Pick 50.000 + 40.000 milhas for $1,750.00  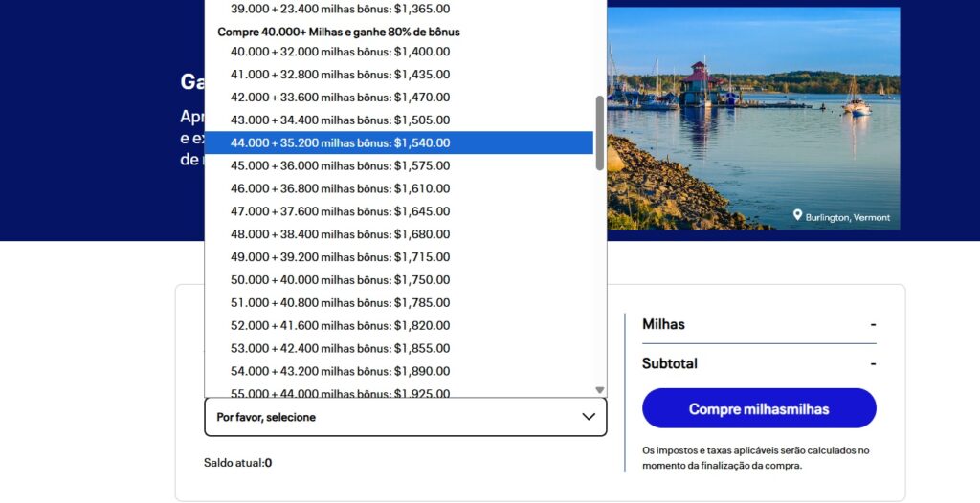pyautogui.click(x=340, y=280)
